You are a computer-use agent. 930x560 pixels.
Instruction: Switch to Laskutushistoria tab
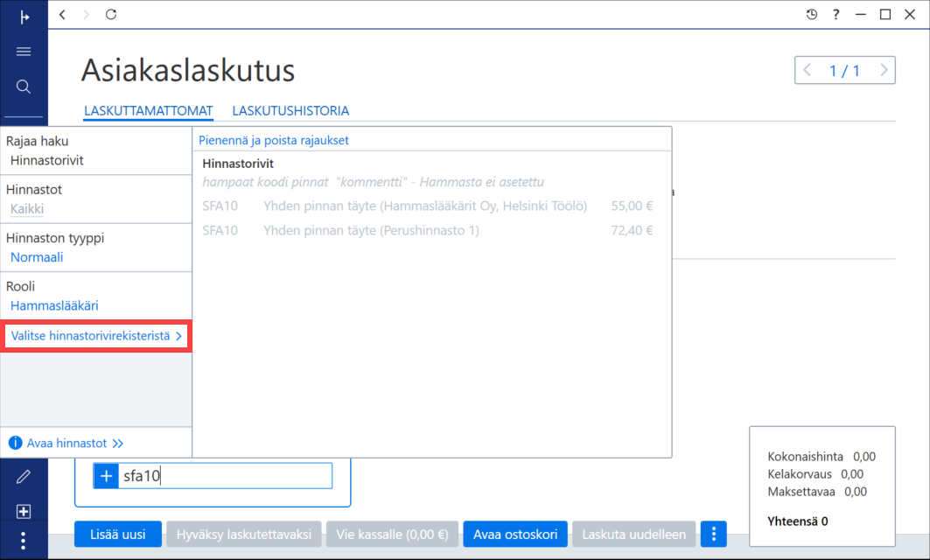(290, 111)
